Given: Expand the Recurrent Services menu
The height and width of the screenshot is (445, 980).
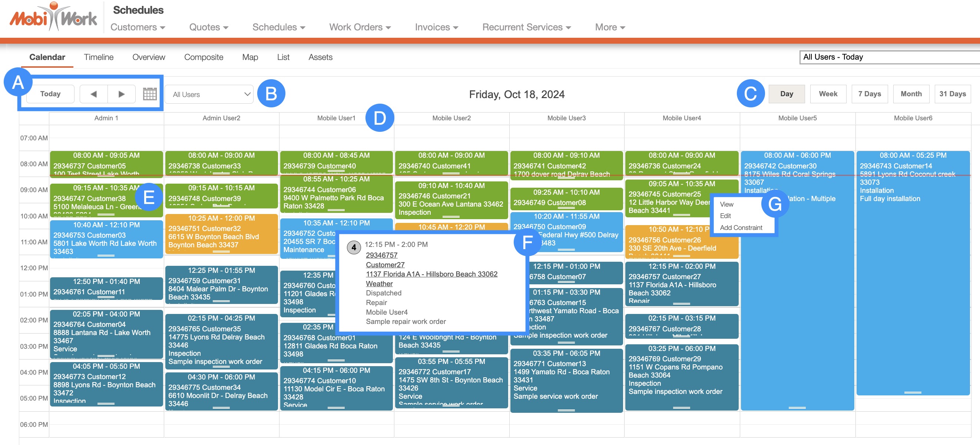Looking at the screenshot, I should click(x=526, y=27).
